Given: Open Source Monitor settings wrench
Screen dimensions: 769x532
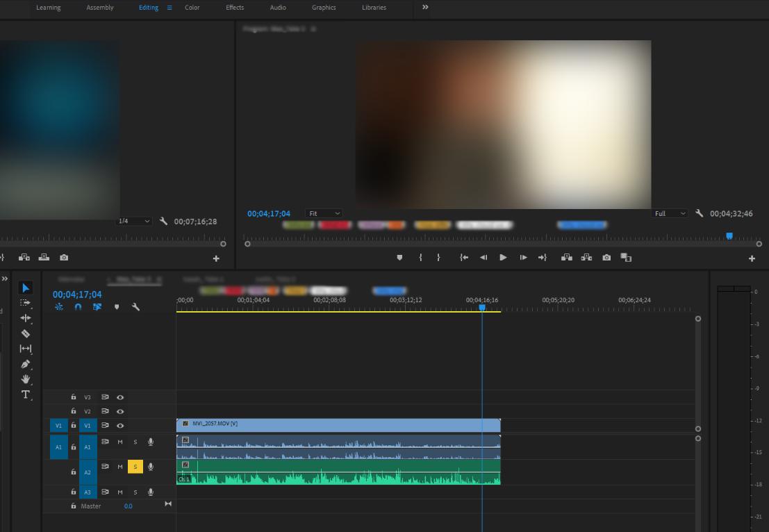Looking at the screenshot, I should [x=163, y=221].
